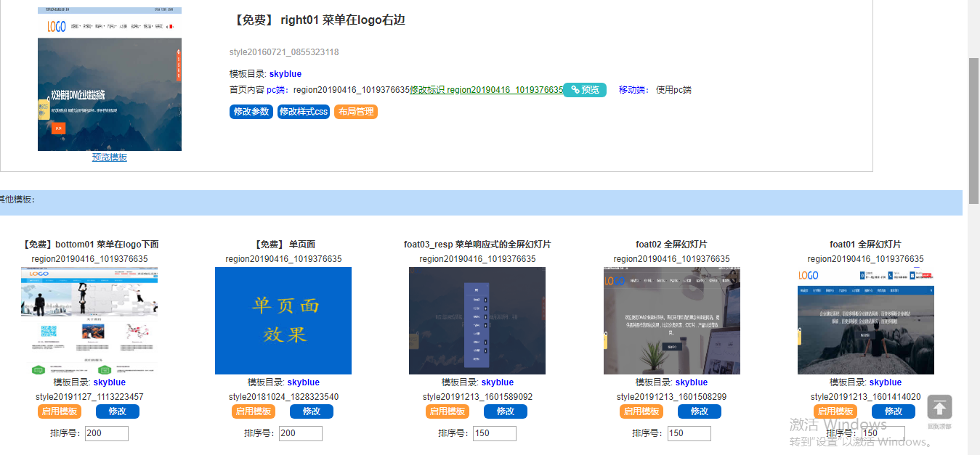Open 预览模板 below the top thumbnail

tap(109, 157)
